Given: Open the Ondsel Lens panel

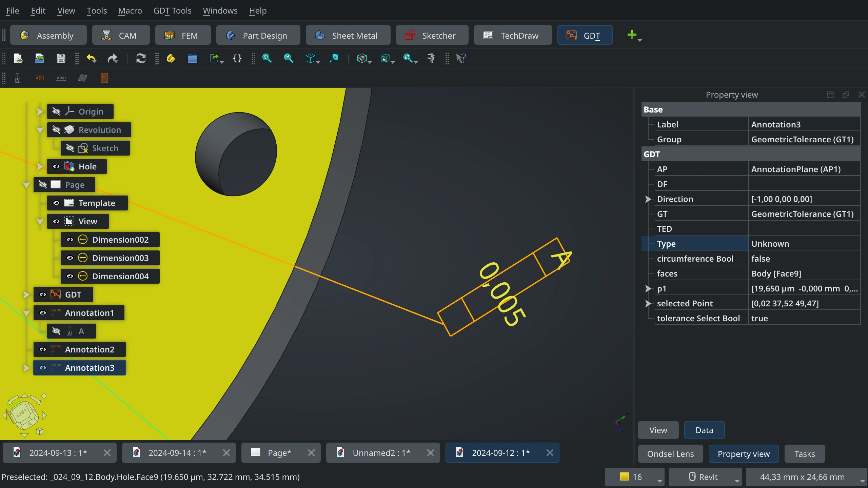Looking at the screenshot, I should click(670, 454).
